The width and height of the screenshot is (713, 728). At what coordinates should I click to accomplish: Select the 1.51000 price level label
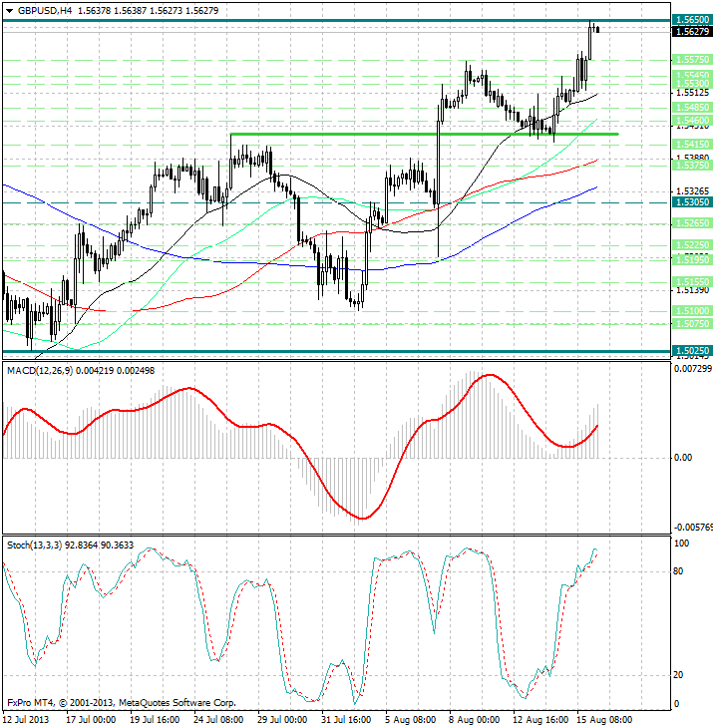pos(691,310)
